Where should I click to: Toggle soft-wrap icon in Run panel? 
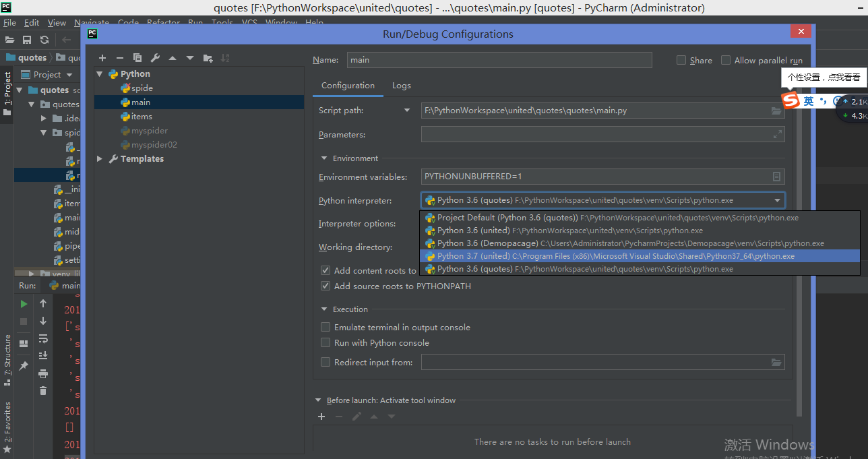[43, 338]
